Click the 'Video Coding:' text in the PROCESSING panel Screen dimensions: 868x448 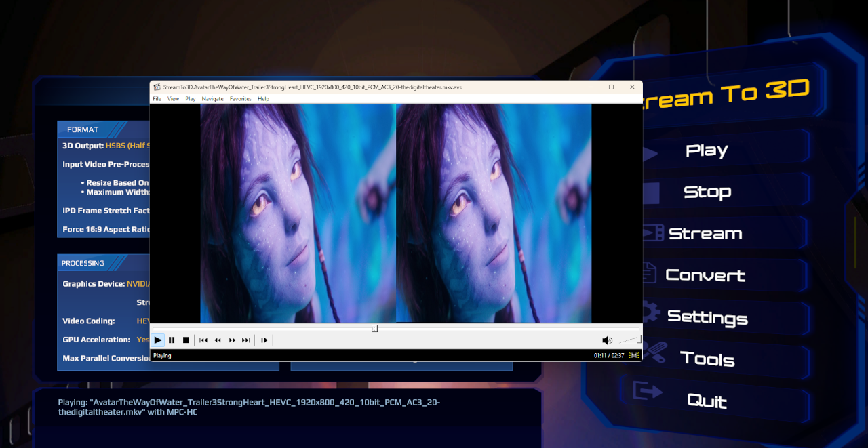tap(89, 321)
